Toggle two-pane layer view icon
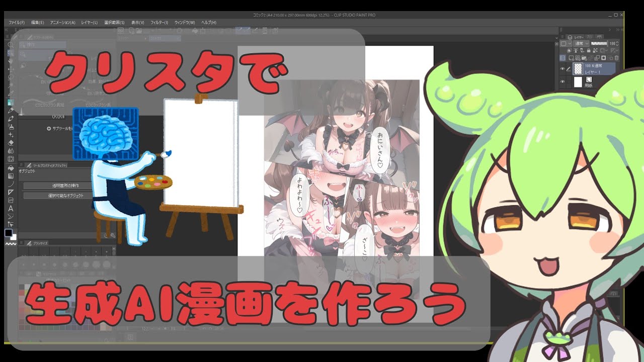 pos(562,58)
